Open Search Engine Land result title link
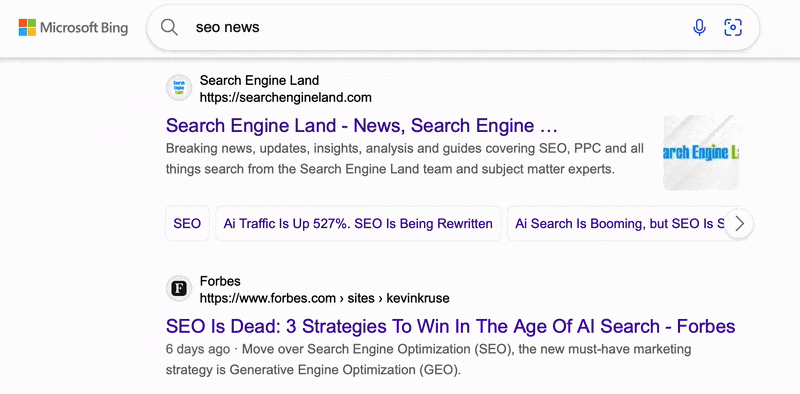This screenshot has height=394, width=800. click(361, 126)
